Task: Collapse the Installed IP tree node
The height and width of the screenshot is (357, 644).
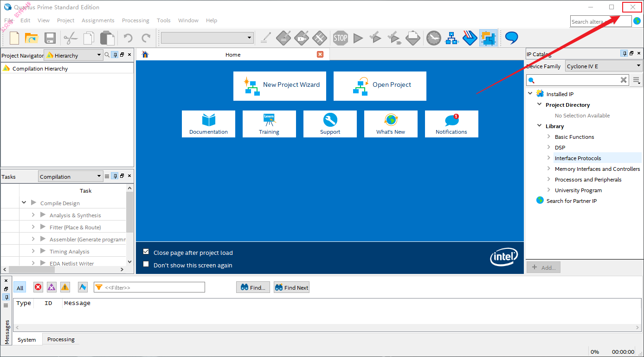Action: coord(530,93)
